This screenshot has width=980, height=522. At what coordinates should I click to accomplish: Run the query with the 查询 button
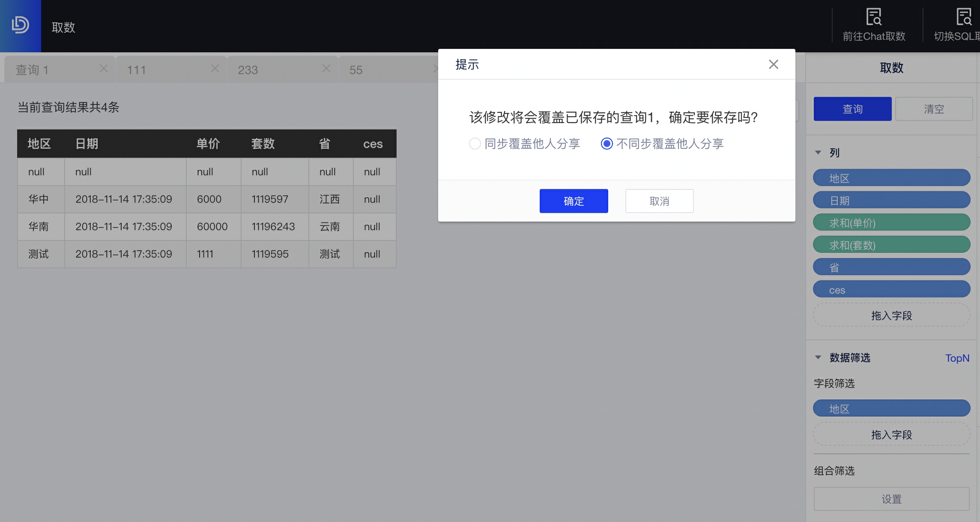tap(852, 109)
